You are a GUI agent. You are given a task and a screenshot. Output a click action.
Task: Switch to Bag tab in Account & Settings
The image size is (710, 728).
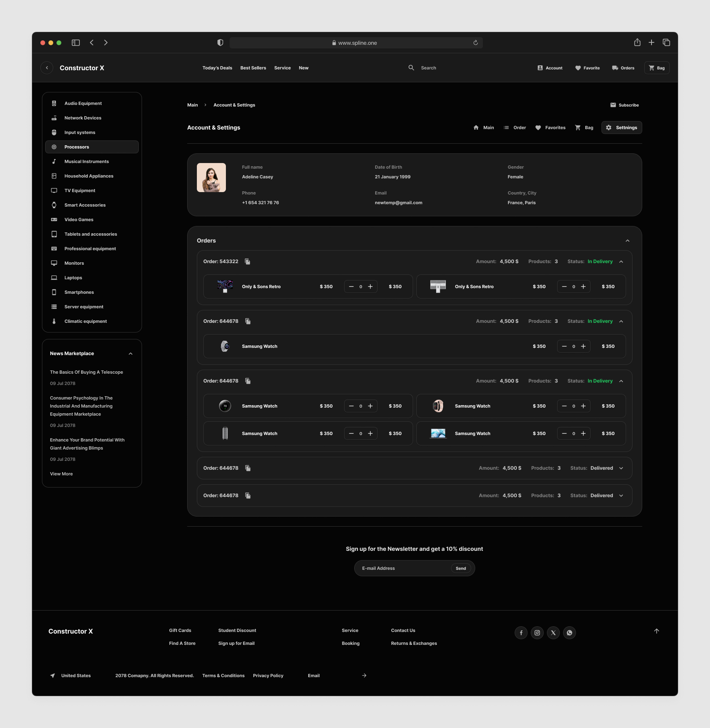pos(584,128)
